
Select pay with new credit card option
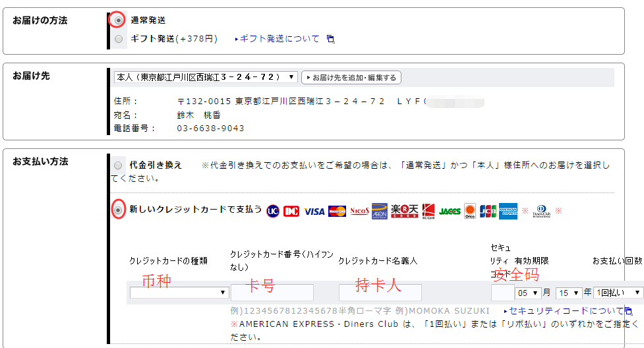pos(118,210)
